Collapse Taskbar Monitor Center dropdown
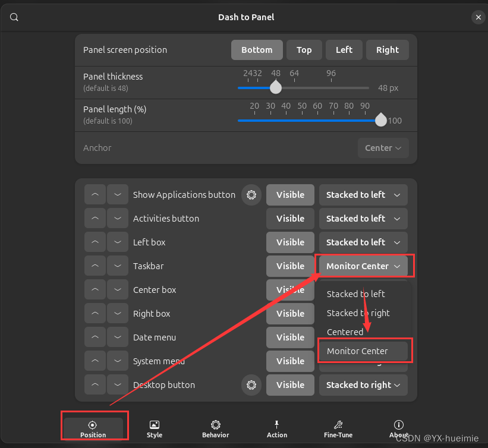488x448 pixels. coord(363,266)
